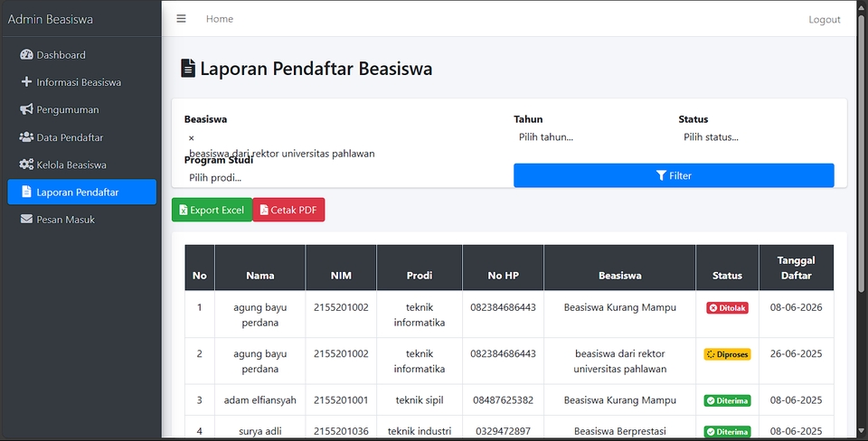868x441 pixels.
Task: Click Cetak PDF button
Action: pyautogui.click(x=288, y=210)
